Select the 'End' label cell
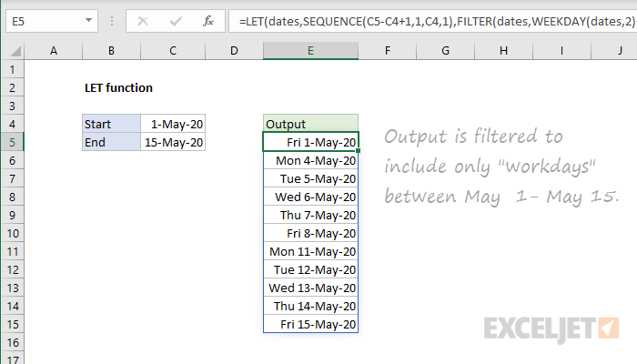This screenshot has height=364, width=637. 111,142
